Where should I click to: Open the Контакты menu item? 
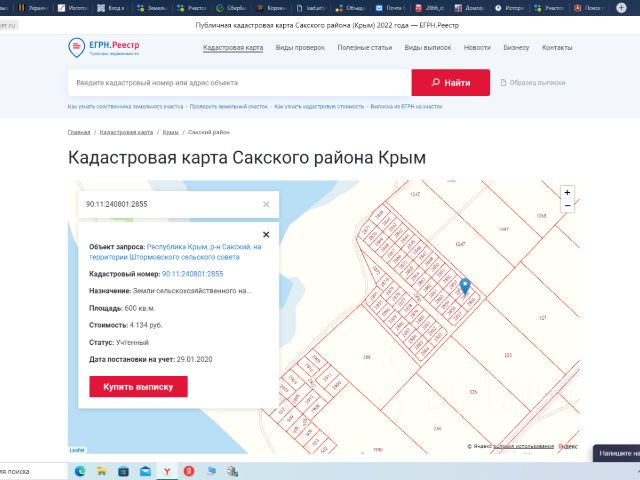[557, 48]
